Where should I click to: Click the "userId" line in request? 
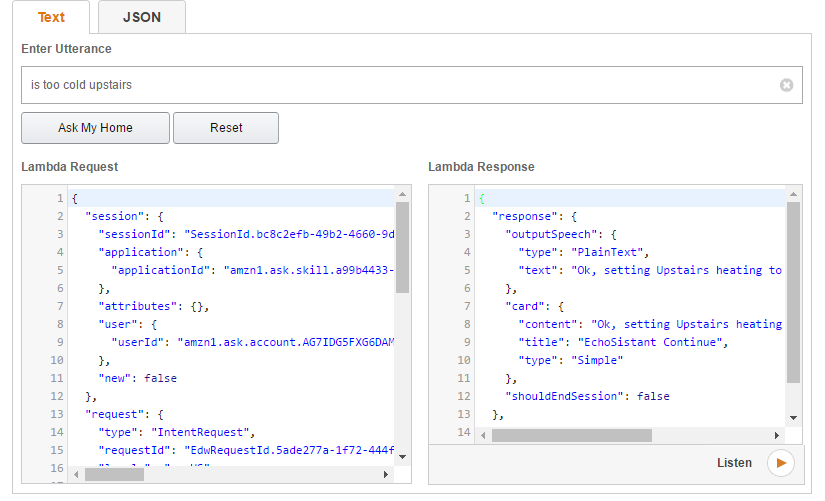coord(253,342)
